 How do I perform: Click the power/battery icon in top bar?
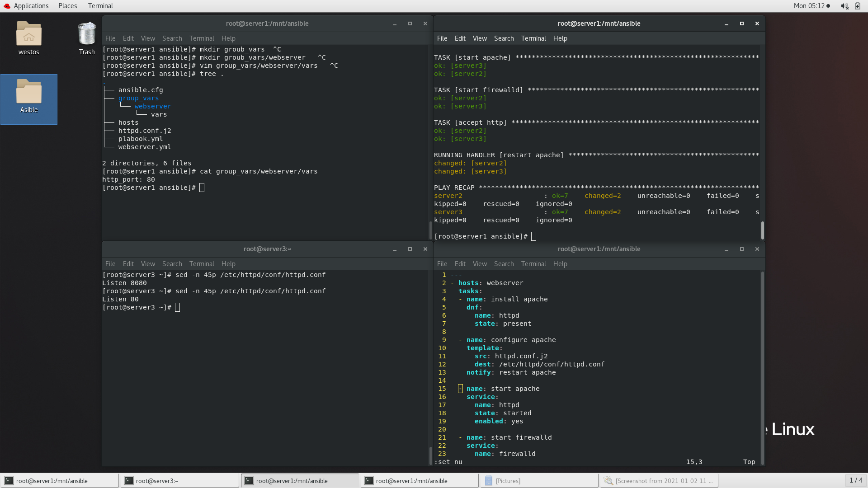[x=858, y=6]
